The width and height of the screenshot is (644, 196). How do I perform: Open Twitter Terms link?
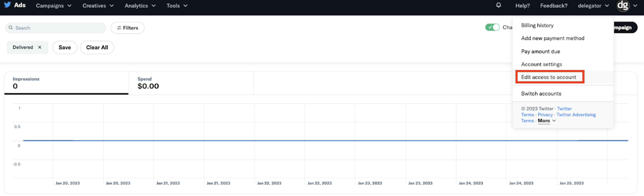[x=564, y=109]
